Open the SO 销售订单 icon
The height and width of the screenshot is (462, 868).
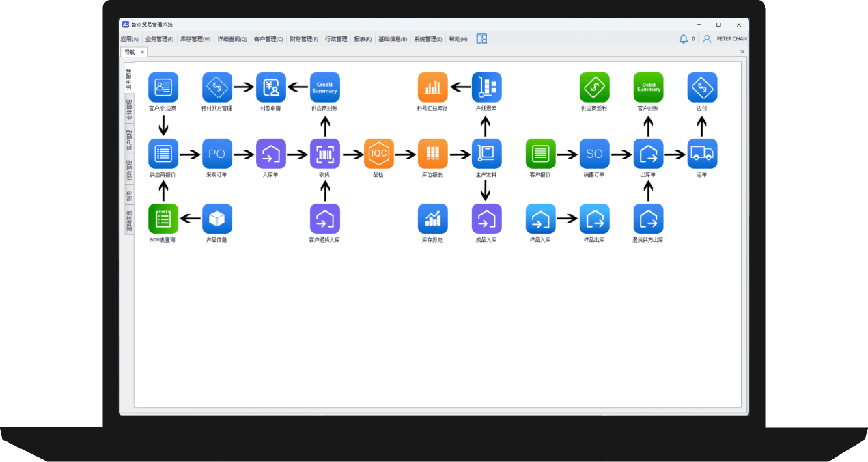coord(594,153)
